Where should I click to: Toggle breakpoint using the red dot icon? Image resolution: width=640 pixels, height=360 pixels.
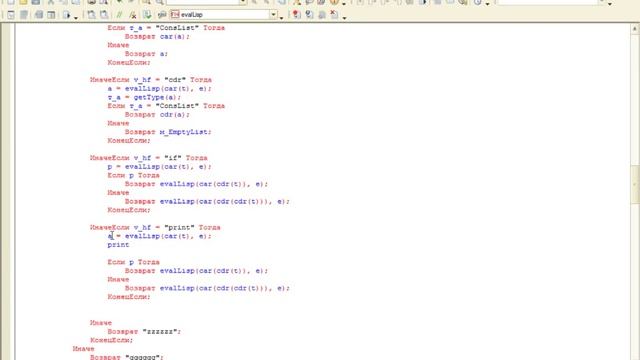tap(296, 15)
